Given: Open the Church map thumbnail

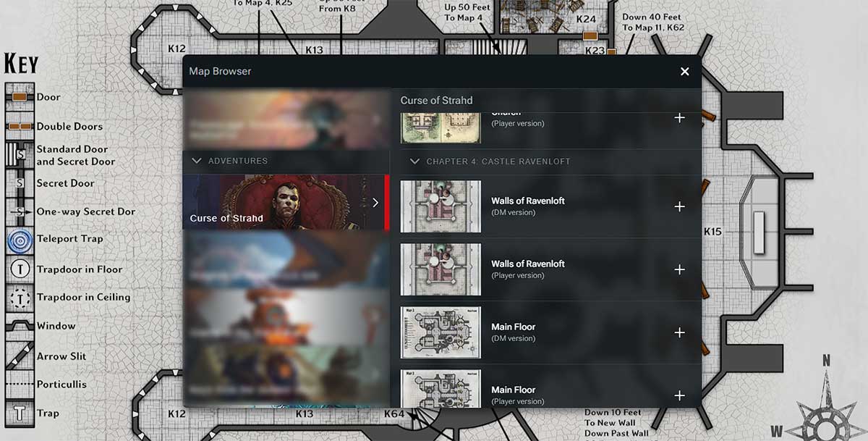Looking at the screenshot, I should 441,127.
